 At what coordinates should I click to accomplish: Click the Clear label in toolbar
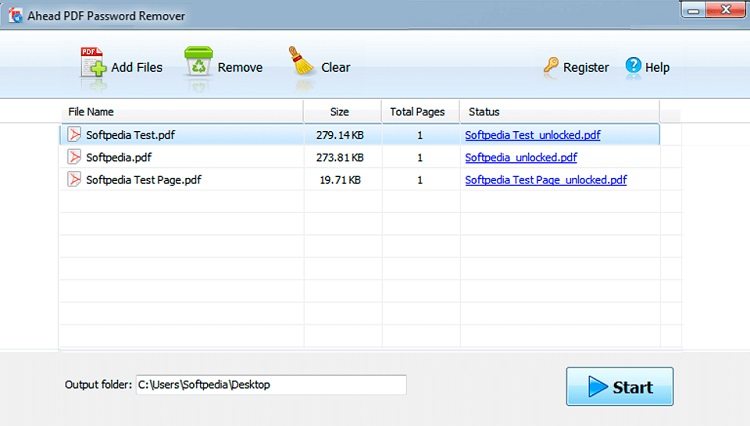[x=336, y=67]
